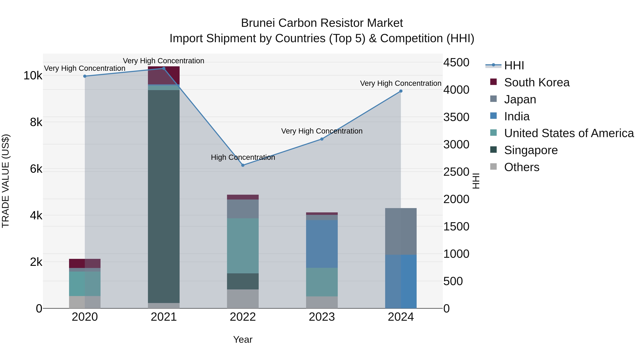
Task: Click the chart title 'Brunei Carbon Resistor Market'
Action: (x=322, y=23)
